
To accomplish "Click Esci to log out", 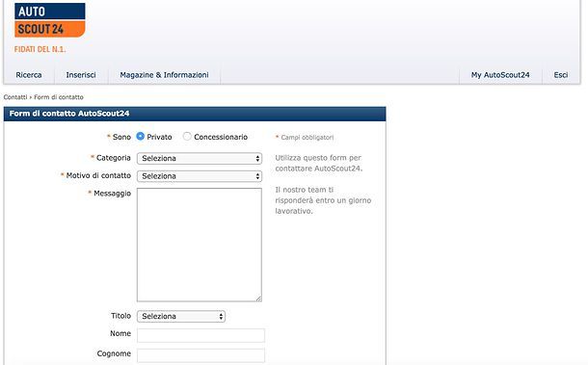I will coord(561,75).
